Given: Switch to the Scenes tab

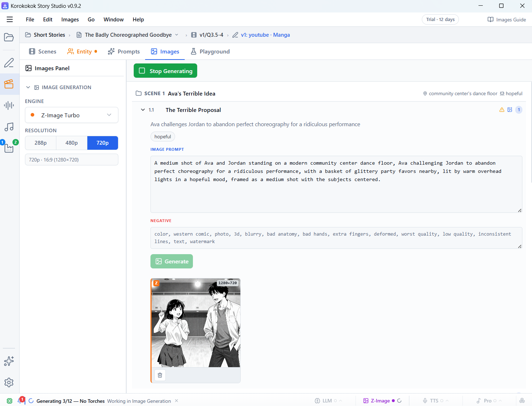Looking at the screenshot, I should pyautogui.click(x=43, y=52).
